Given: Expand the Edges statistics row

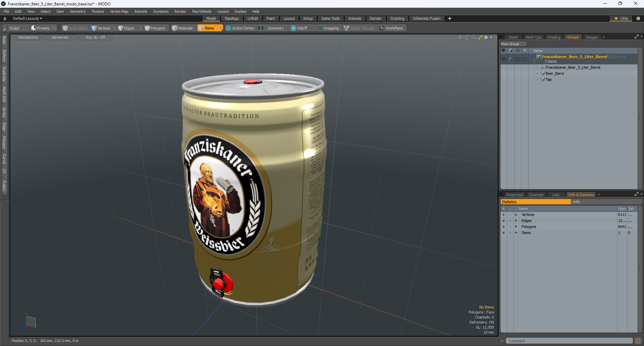Looking at the screenshot, I should coord(516,221).
